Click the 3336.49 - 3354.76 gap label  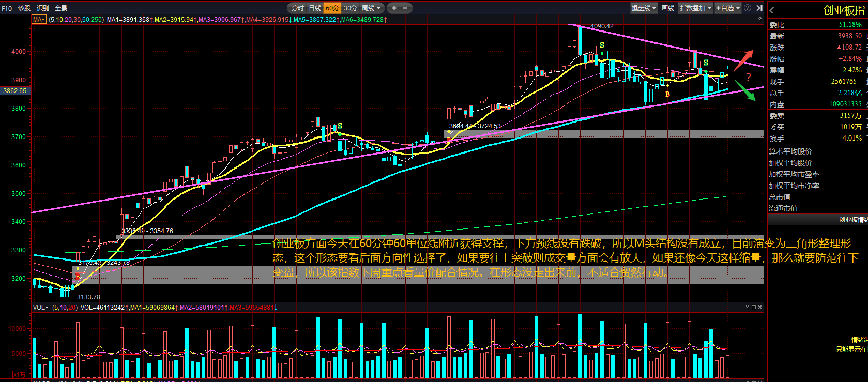147,231
